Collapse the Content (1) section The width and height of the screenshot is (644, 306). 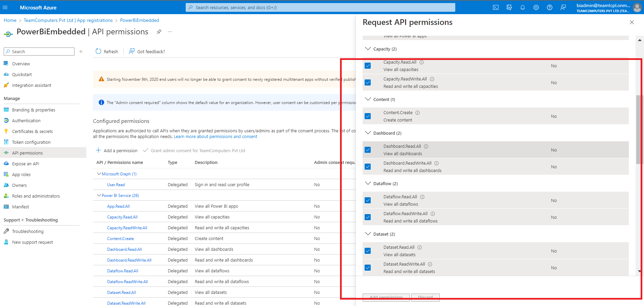368,99
